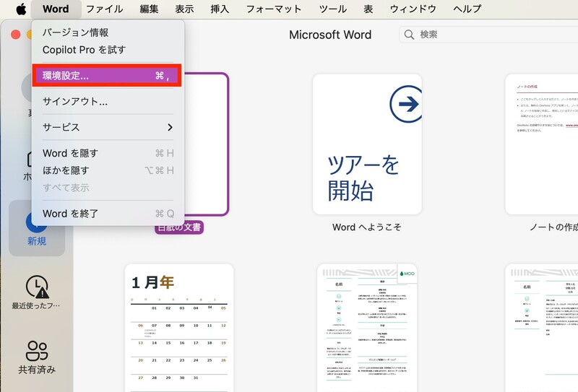
Task: Select Copilot Pro を試す menu entry
Action: point(108,50)
